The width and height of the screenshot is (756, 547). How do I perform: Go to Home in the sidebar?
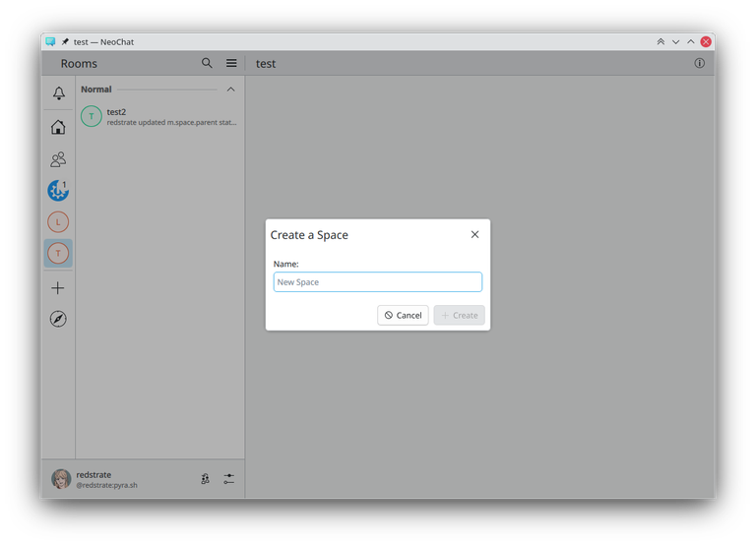click(x=58, y=127)
